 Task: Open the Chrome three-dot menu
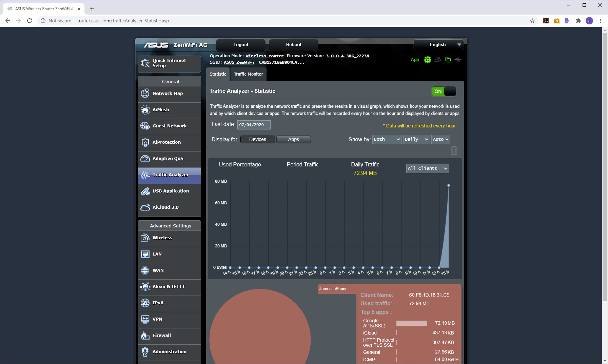(x=600, y=21)
